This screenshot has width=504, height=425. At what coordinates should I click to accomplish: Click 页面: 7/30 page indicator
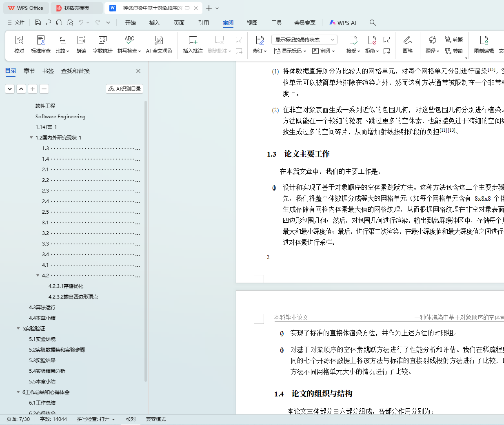point(18,419)
